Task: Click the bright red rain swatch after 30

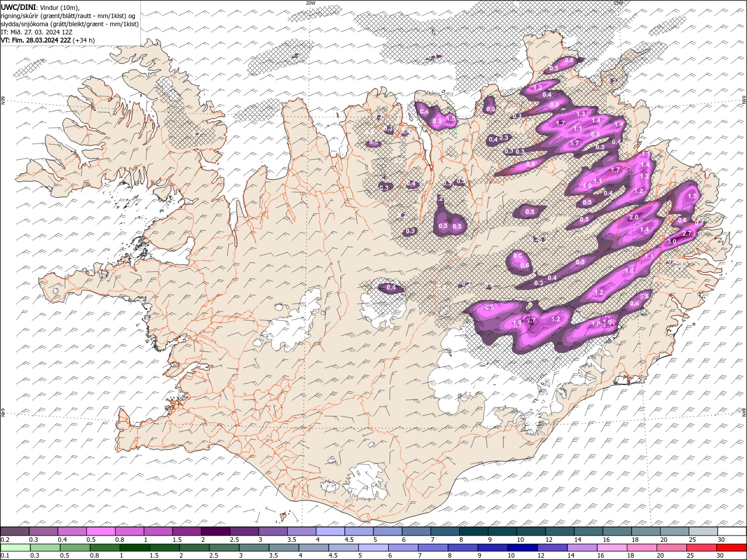Action: (731, 547)
